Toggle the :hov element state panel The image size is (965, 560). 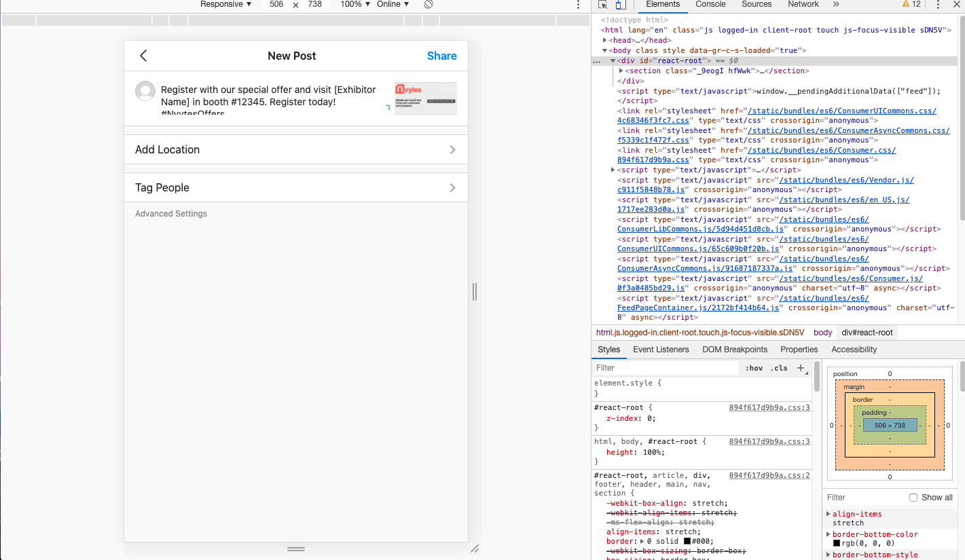point(754,368)
